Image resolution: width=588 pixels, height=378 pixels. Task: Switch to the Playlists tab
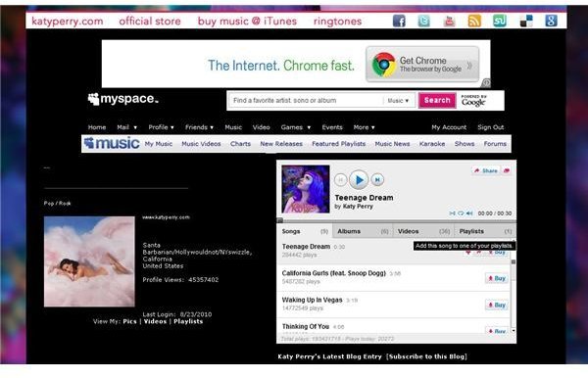(485, 231)
